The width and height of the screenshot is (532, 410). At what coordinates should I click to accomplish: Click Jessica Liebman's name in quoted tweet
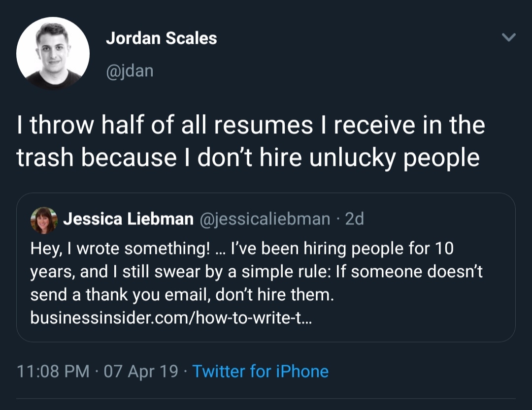point(128,219)
